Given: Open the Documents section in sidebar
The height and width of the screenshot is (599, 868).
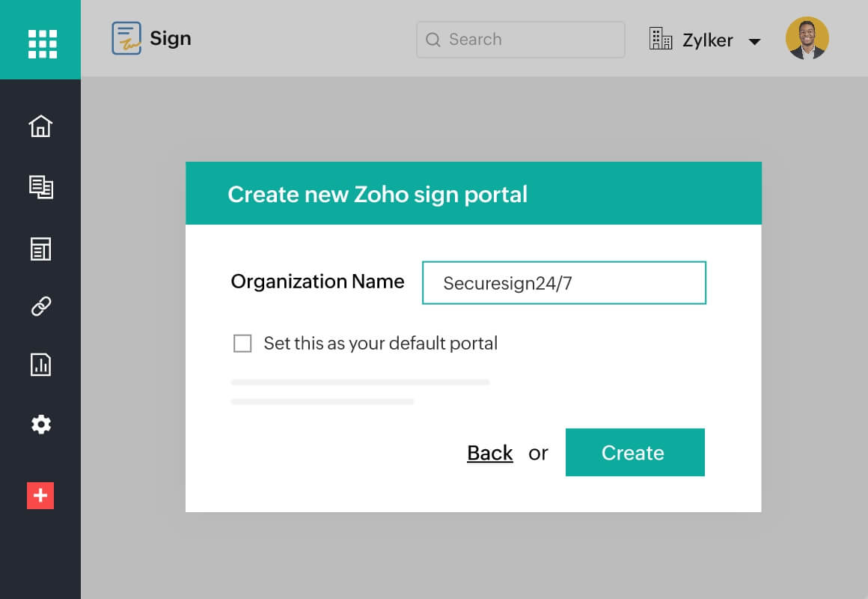Looking at the screenshot, I should 40,188.
